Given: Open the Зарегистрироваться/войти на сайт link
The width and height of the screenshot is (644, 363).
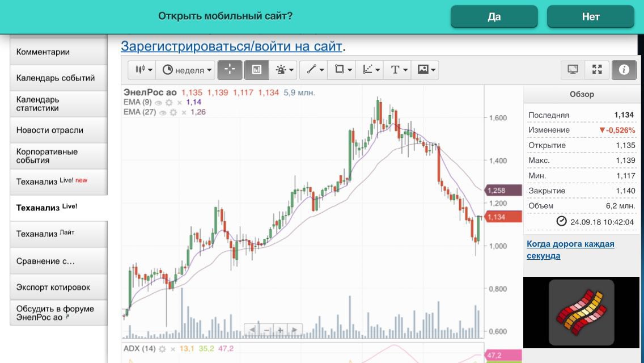Looking at the screenshot, I should (x=231, y=46).
